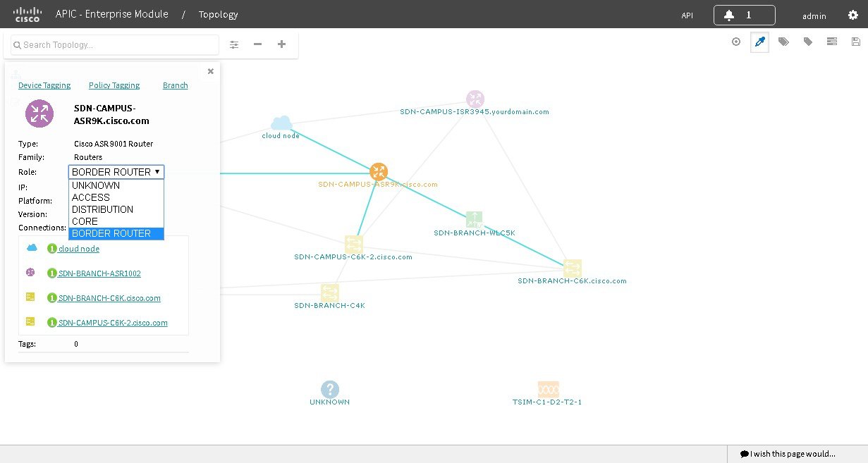
Task: Click the SDN-CAMPUS-ISR3945.yourdomain.com label
Action: point(475,111)
